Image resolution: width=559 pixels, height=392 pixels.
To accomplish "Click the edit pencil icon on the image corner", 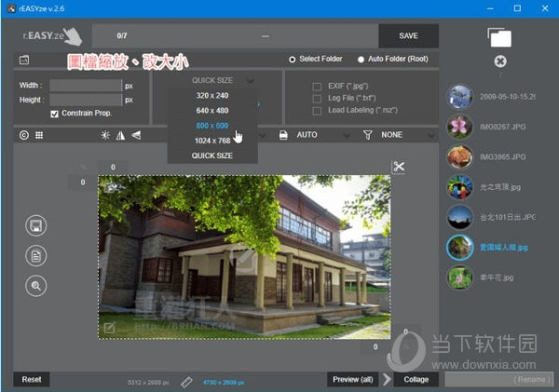I will coord(109,328).
